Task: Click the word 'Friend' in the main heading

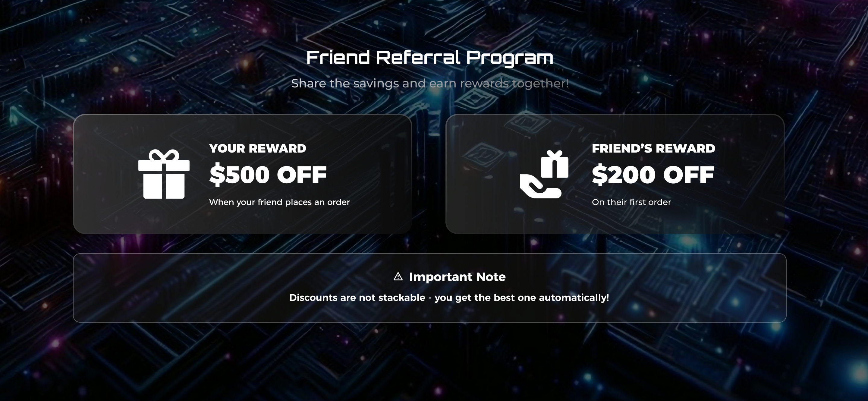Action: point(338,58)
